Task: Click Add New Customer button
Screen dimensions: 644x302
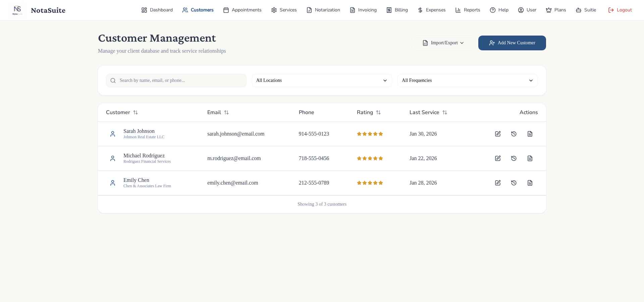Action: pos(512,43)
